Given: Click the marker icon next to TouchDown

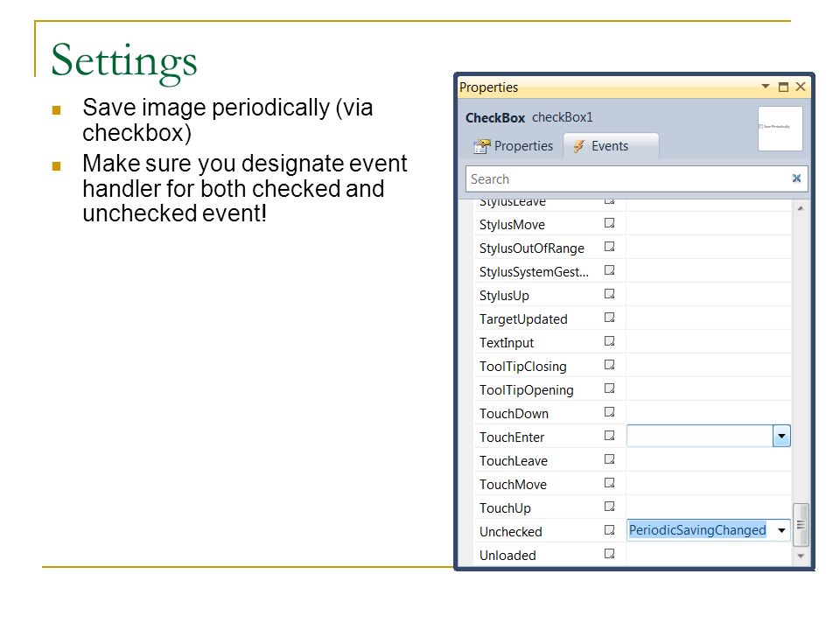Looking at the screenshot, I should point(610,412).
